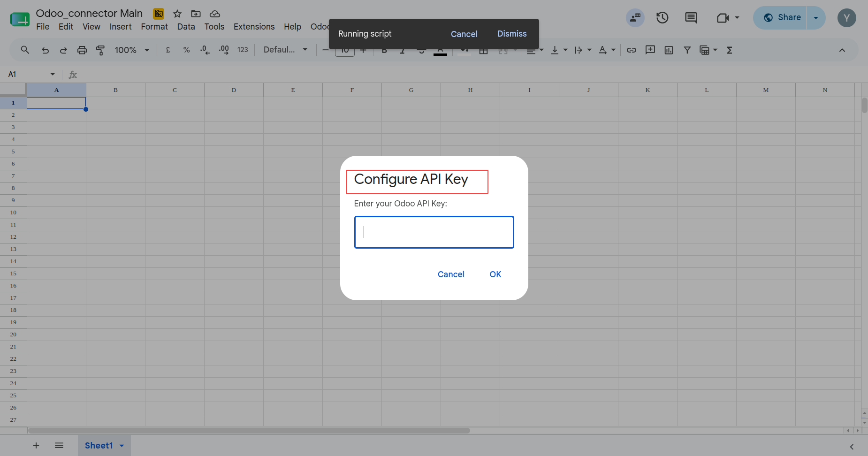Open the All sheets list icon
The height and width of the screenshot is (456, 868).
[x=59, y=445]
